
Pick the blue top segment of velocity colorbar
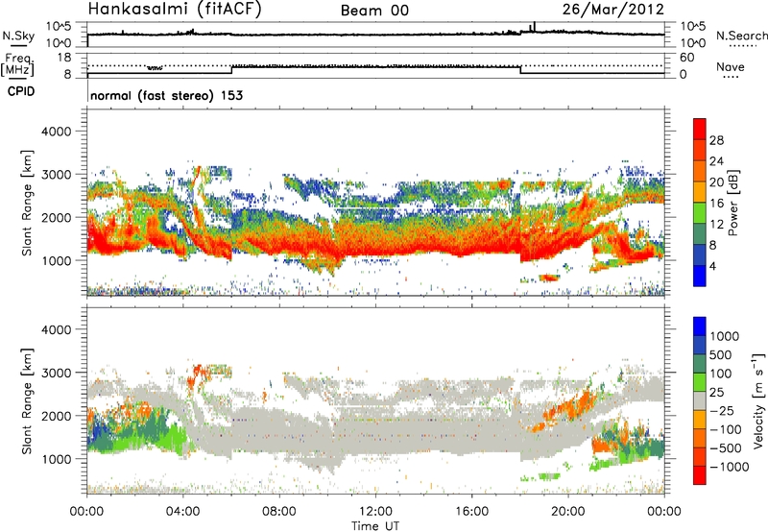click(x=700, y=326)
